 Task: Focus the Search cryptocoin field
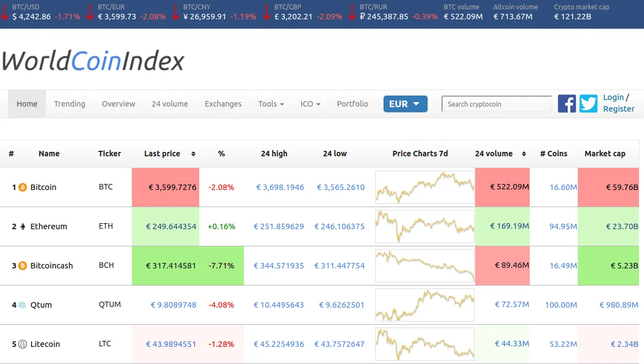click(497, 104)
